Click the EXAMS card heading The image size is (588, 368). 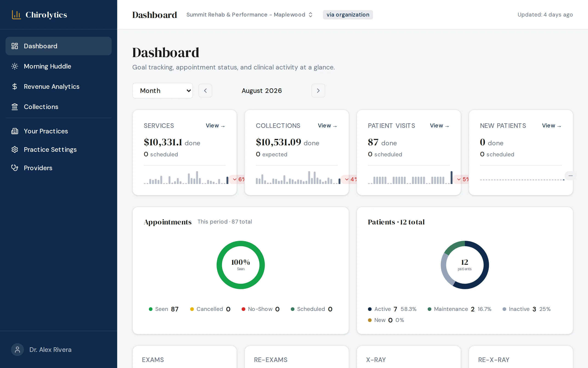(153, 360)
